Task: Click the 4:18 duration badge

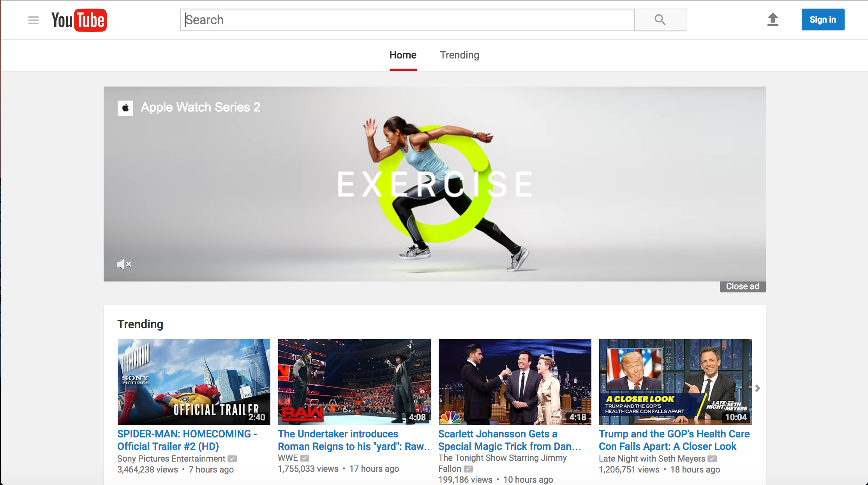Action: pyautogui.click(x=578, y=417)
